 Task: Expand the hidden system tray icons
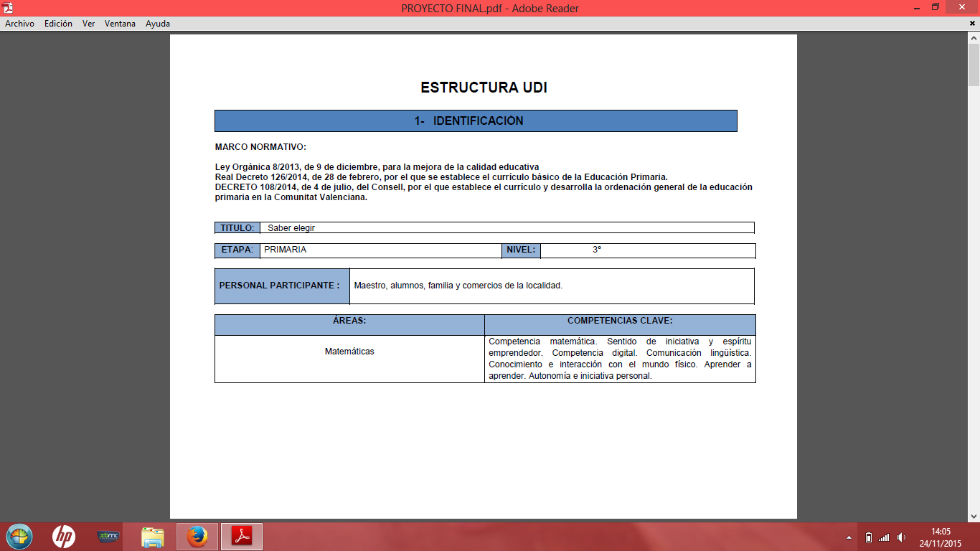[x=849, y=537]
